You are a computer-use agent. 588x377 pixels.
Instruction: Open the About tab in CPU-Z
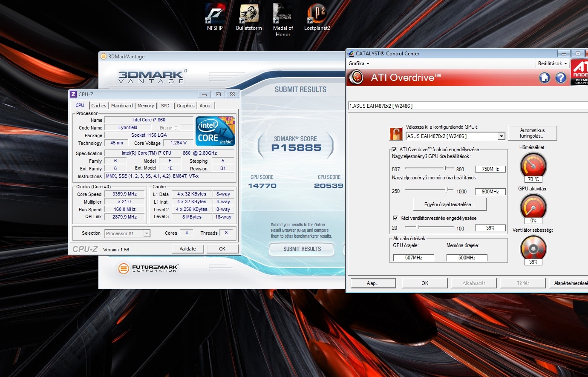coord(206,106)
